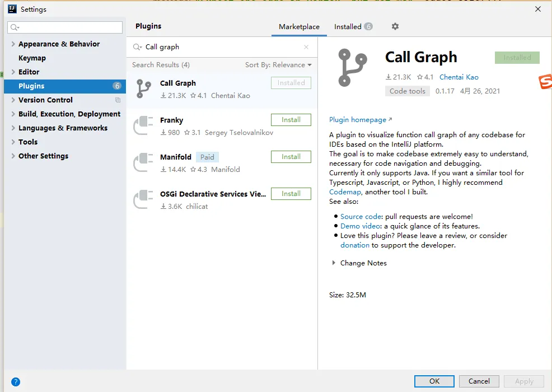Select Editor in the settings tree
This screenshot has height=392, width=552.
29,72
